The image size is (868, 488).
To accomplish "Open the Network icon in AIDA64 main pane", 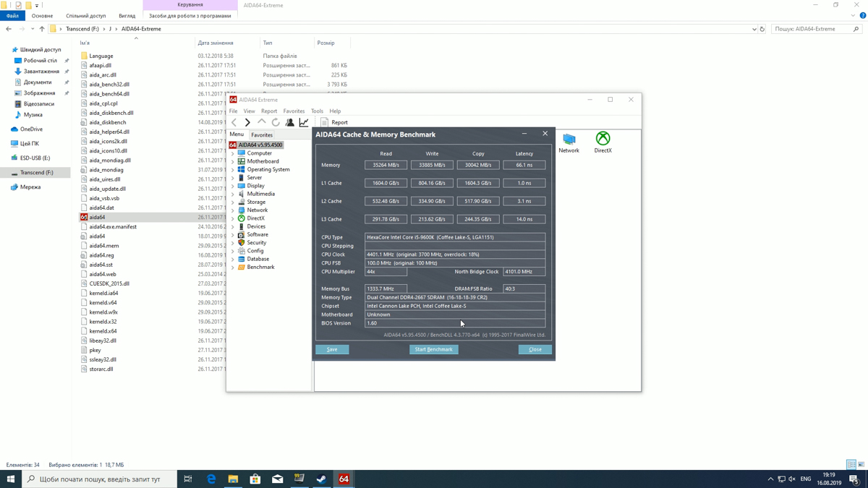I will pyautogui.click(x=569, y=143).
